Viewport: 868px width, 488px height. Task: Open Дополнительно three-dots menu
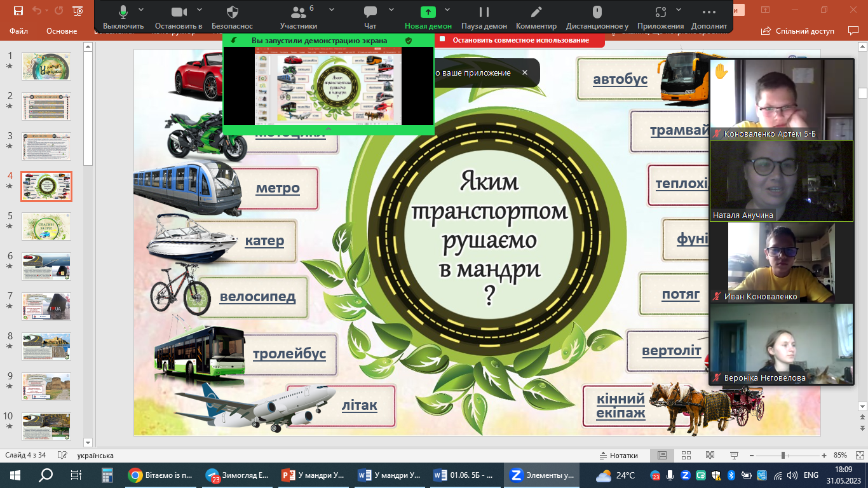(x=709, y=17)
